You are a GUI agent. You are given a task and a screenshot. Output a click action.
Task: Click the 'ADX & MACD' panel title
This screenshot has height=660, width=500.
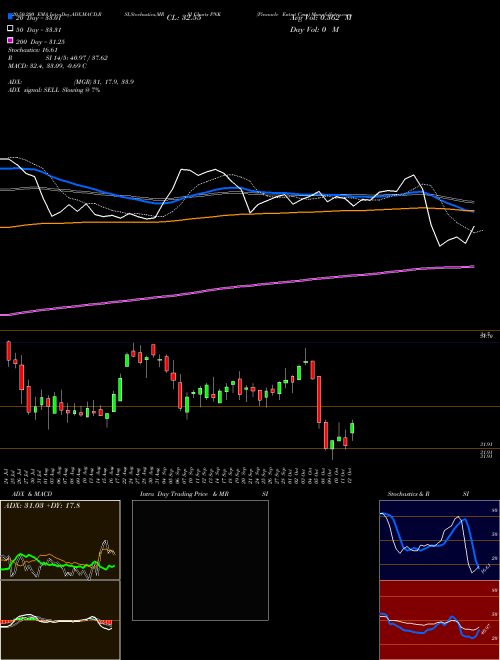(x=32, y=494)
